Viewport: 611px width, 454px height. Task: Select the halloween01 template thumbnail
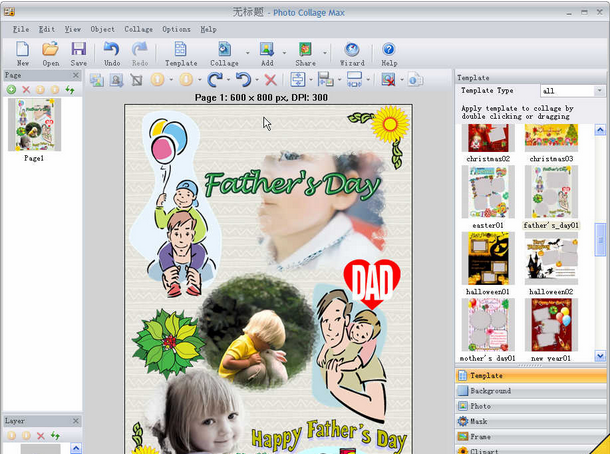[488, 259]
